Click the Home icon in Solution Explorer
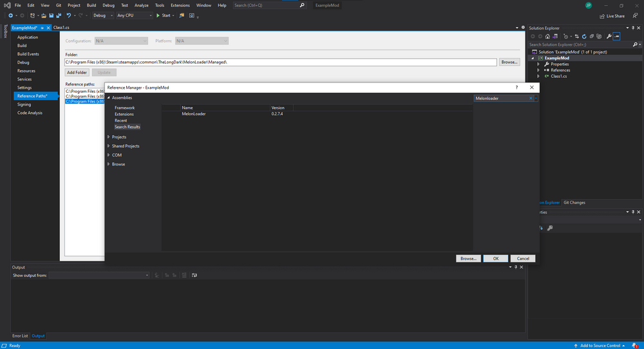644x349 pixels. point(547,36)
